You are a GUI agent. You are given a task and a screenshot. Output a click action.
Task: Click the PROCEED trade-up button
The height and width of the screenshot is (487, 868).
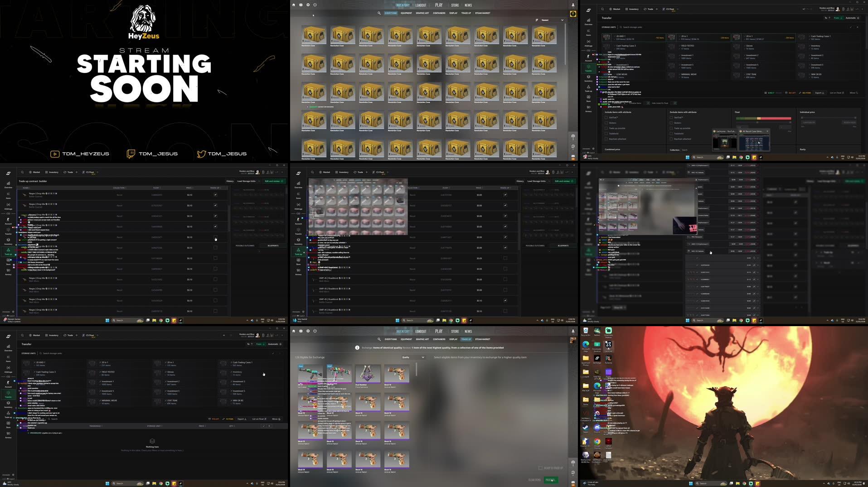[551, 480]
